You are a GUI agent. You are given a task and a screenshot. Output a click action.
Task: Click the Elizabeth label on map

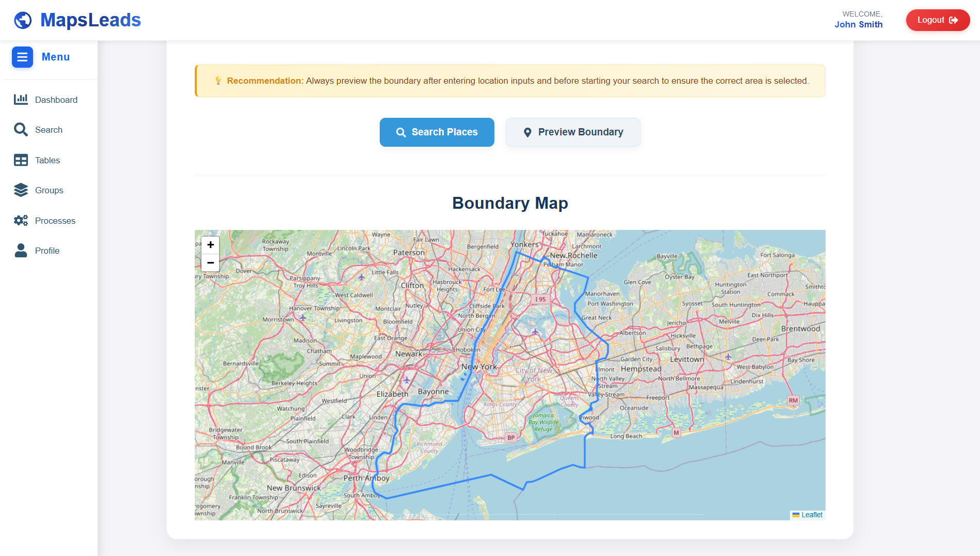[x=393, y=394]
